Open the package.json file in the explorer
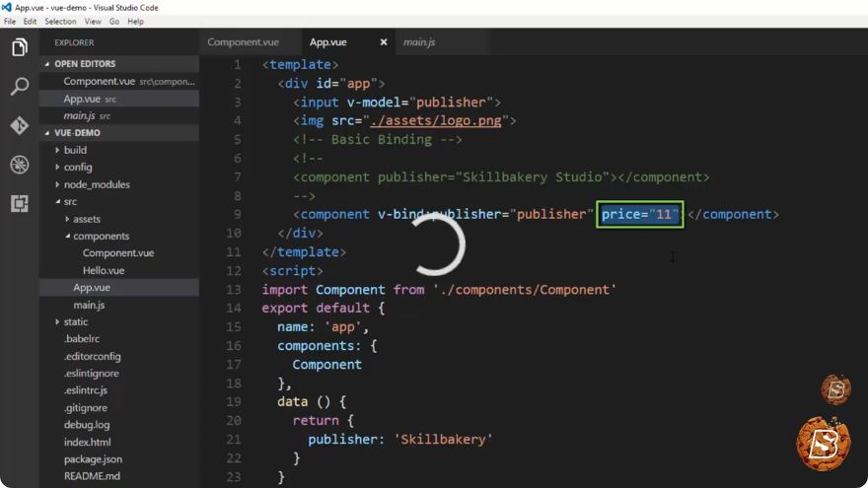Image resolution: width=868 pixels, height=488 pixels. pyautogui.click(x=93, y=459)
